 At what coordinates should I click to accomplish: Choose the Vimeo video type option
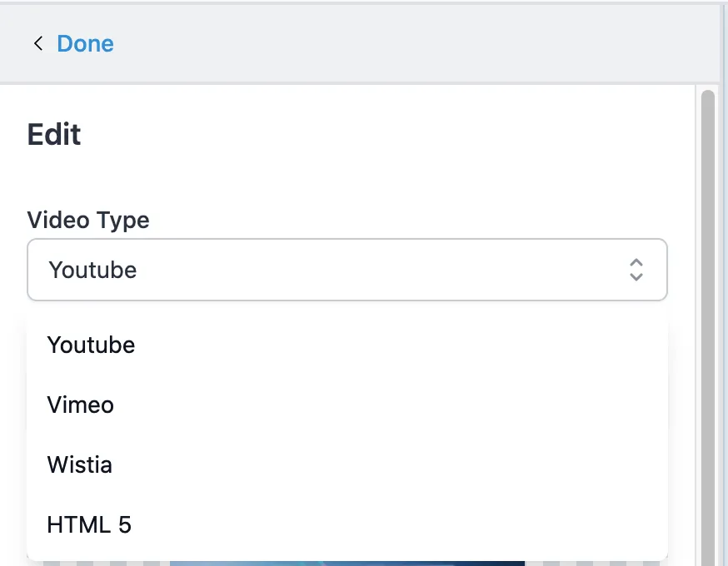click(x=81, y=405)
